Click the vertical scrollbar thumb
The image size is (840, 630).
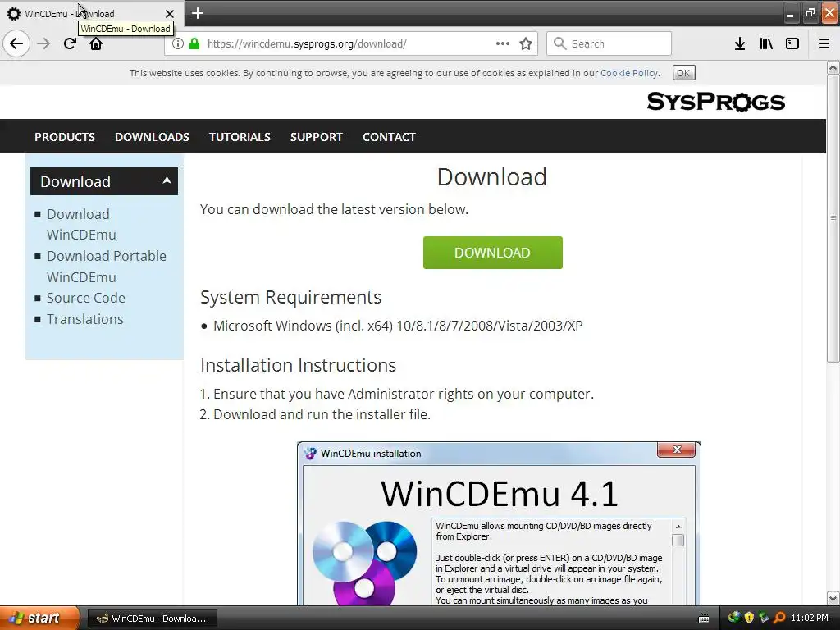coord(833,218)
